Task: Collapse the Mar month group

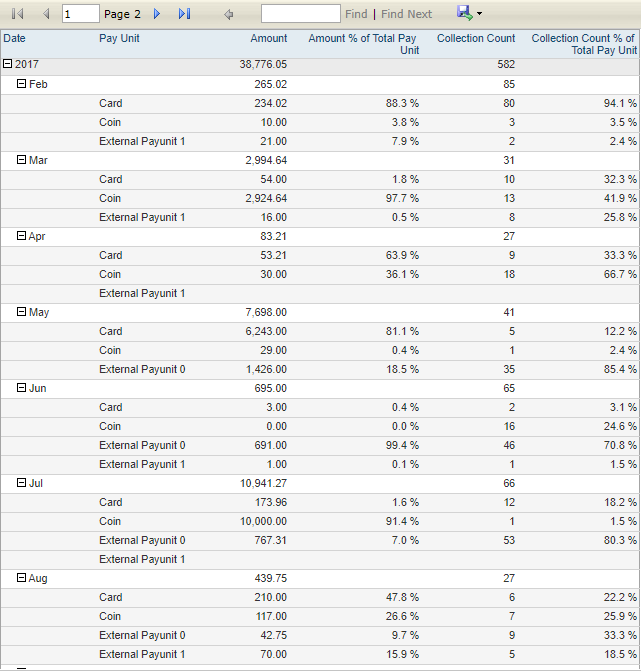Action: click(x=21, y=160)
